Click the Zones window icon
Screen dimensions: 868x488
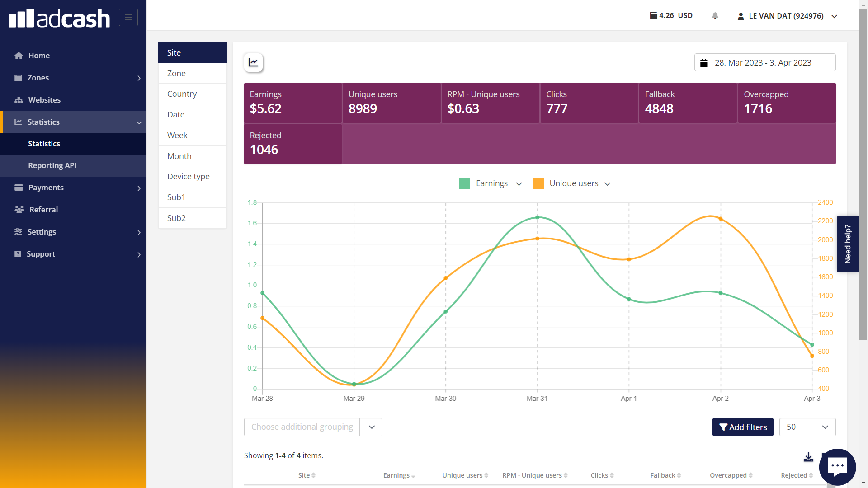pos(18,78)
